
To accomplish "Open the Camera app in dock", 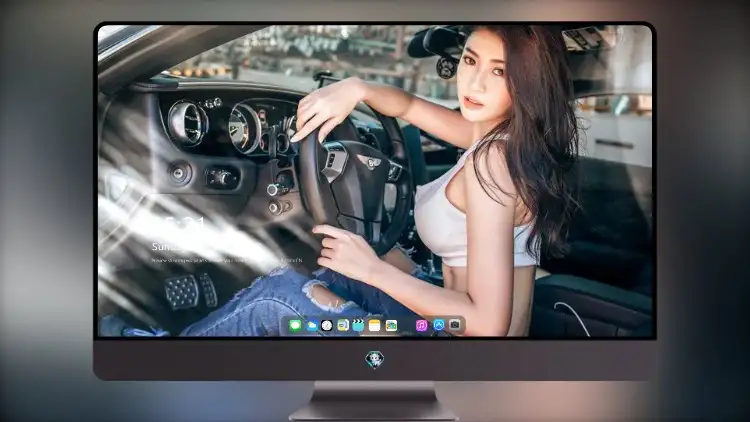I will pyautogui.click(x=455, y=325).
